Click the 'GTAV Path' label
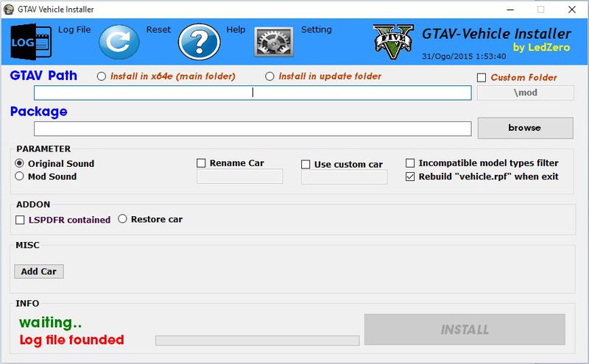 (43, 76)
